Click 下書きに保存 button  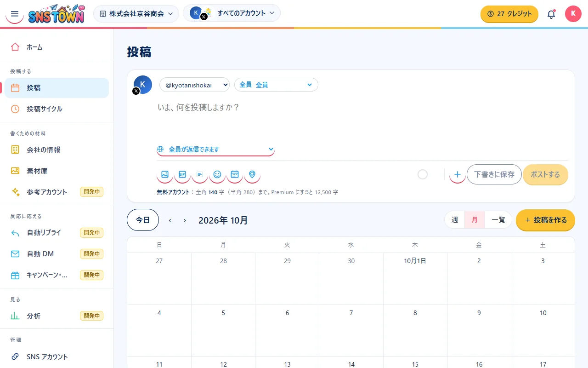[494, 174]
